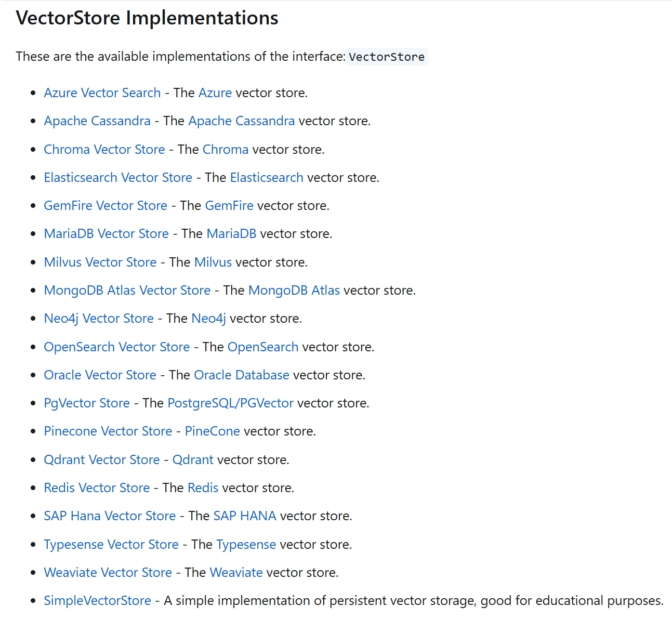672x619 pixels.
Task: Open the first Apache Cassandra link
Action: pyautogui.click(x=97, y=121)
